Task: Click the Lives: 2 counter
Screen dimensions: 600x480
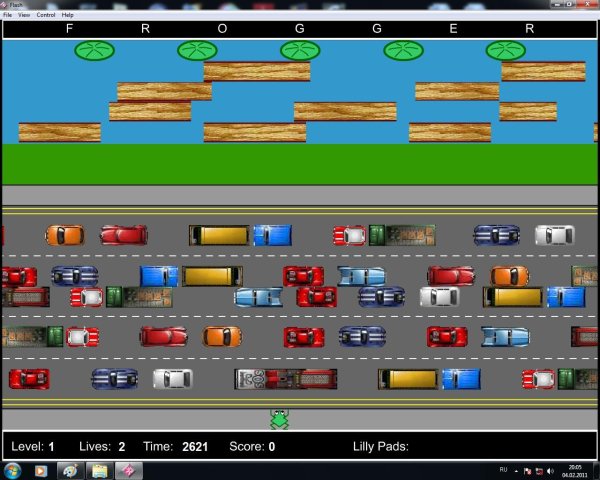Action: point(102,446)
